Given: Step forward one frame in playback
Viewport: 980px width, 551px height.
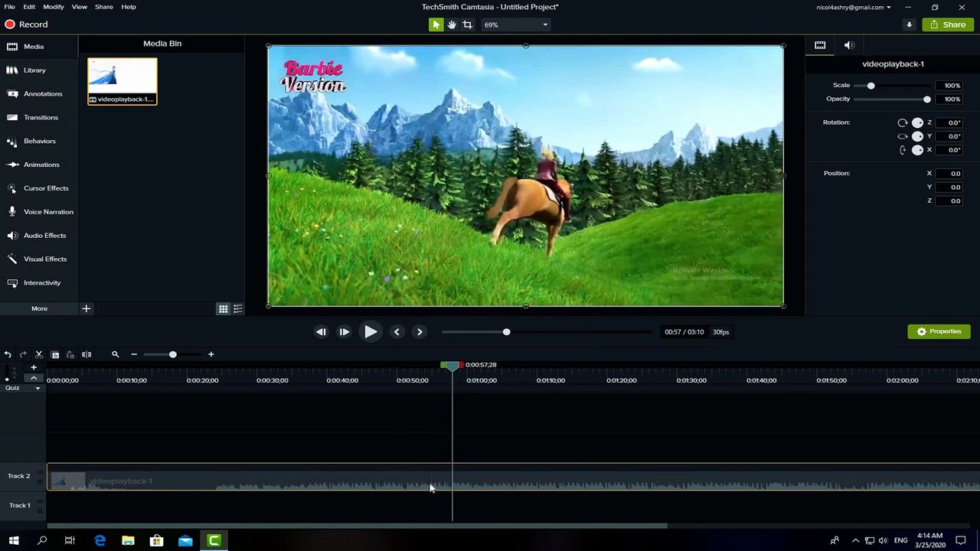Looking at the screenshot, I should [345, 332].
